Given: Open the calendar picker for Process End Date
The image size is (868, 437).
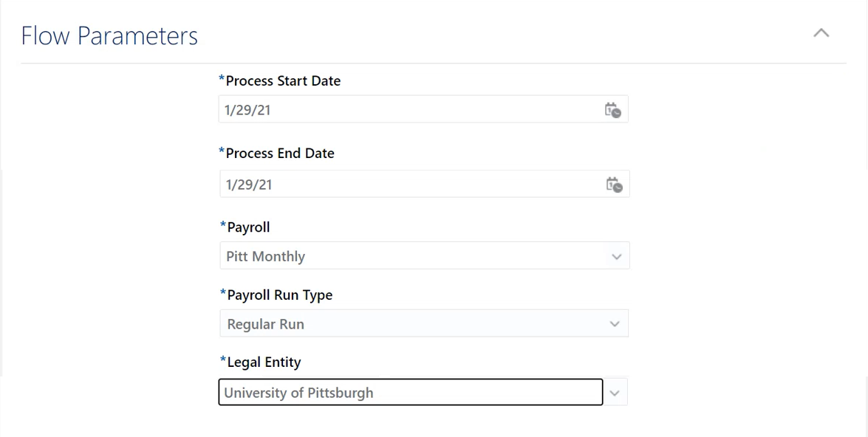Looking at the screenshot, I should [614, 185].
